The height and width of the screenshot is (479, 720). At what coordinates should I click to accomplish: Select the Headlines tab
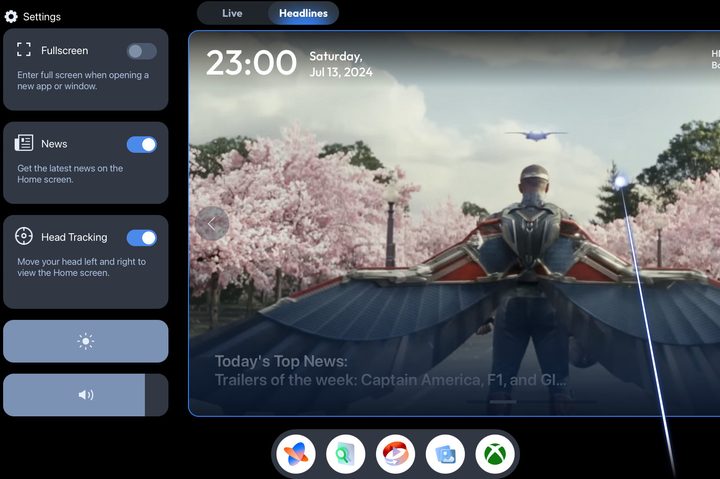(x=304, y=13)
